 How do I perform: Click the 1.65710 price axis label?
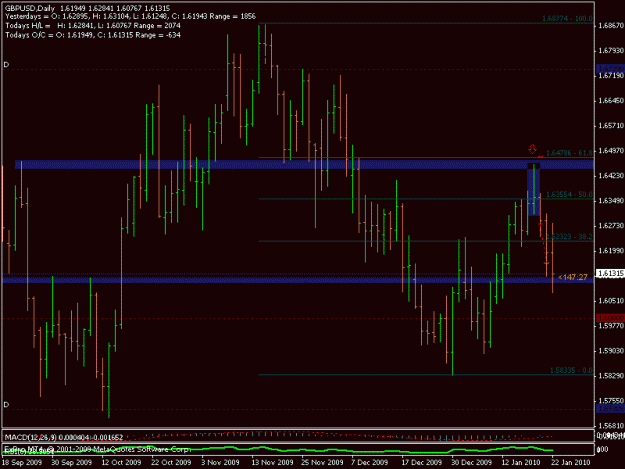611,126
